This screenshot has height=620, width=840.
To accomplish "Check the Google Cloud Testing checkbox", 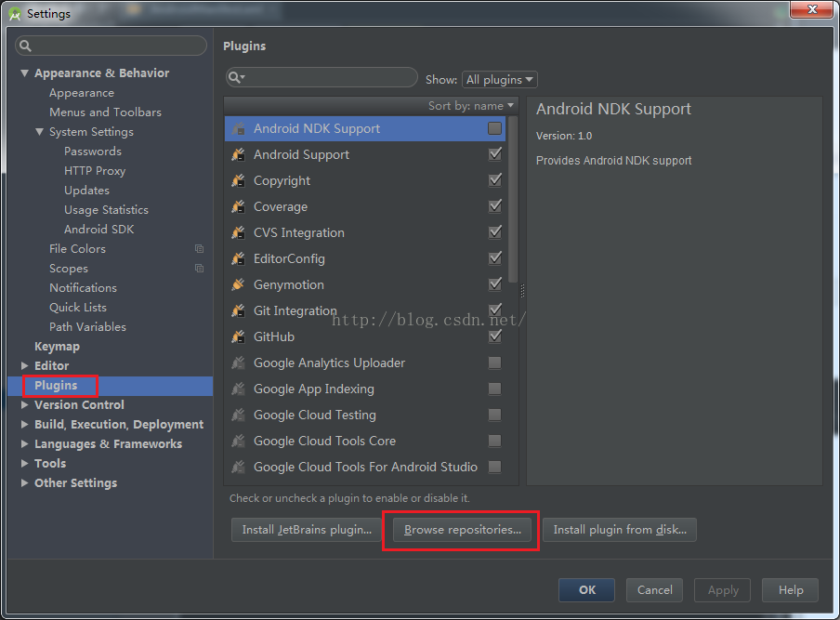I will tap(495, 415).
